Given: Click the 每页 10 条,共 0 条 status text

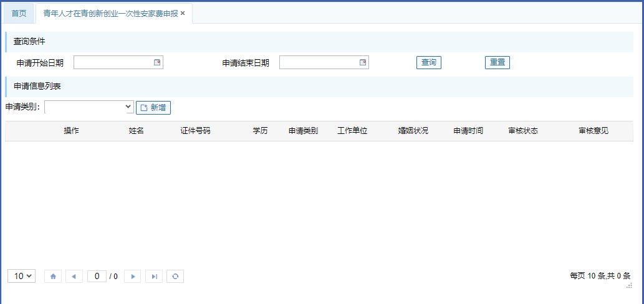Looking at the screenshot, I should coord(600,276).
